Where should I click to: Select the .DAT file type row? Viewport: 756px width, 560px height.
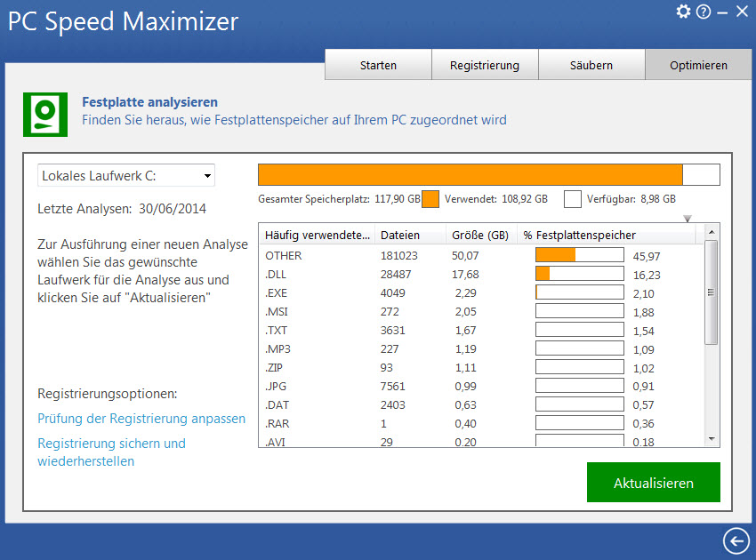coord(481,404)
